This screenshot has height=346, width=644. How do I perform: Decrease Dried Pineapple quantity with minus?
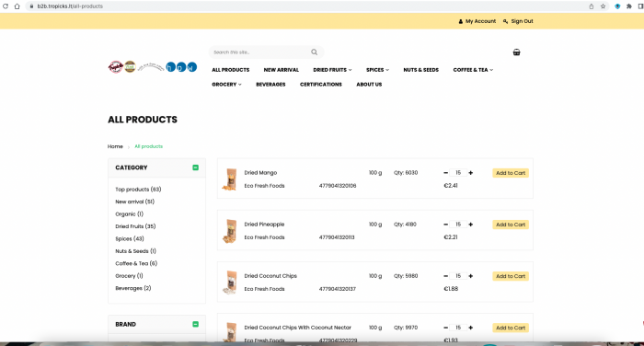tap(445, 225)
